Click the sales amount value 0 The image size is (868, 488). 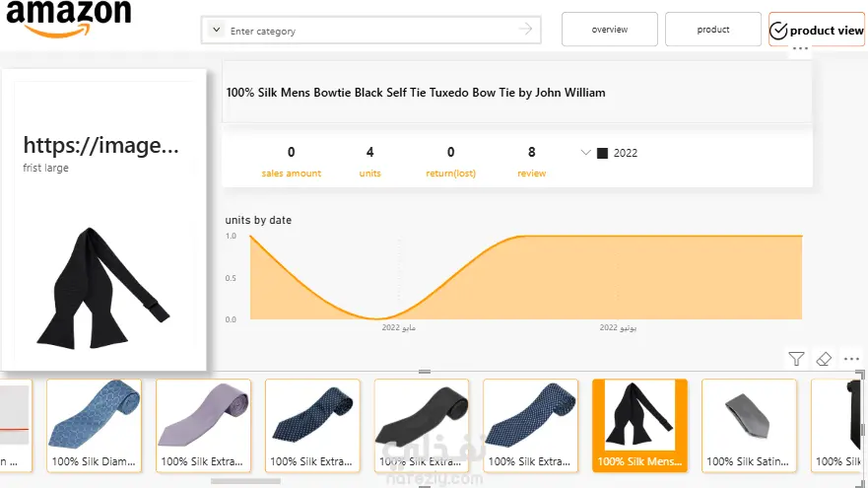point(292,152)
